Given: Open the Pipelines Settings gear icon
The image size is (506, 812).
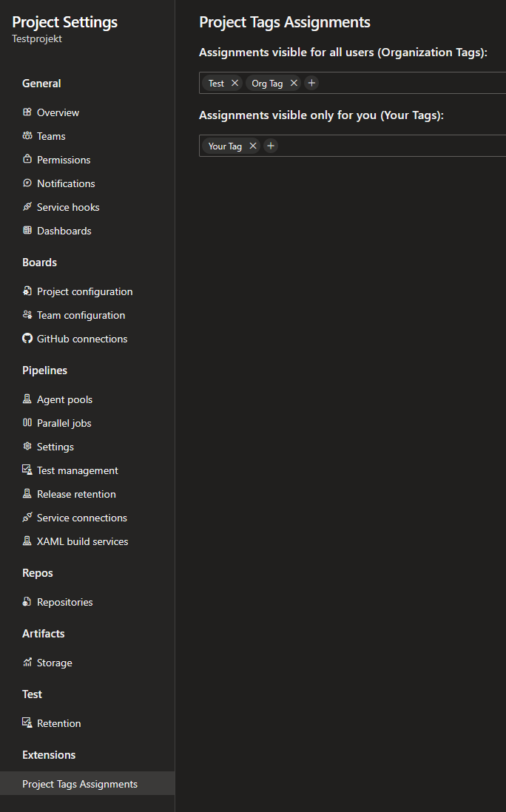Looking at the screenshot, I should pyautogui.click(x=27, y=446).
